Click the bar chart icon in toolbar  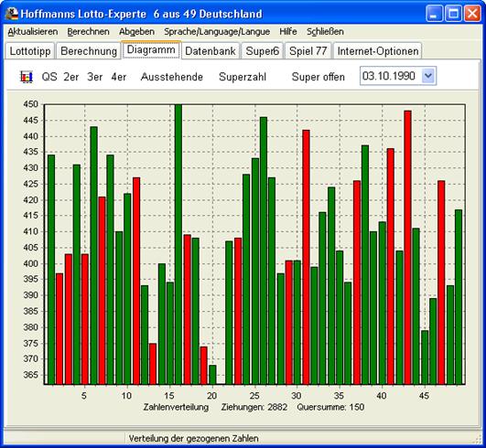coord(27,77)
